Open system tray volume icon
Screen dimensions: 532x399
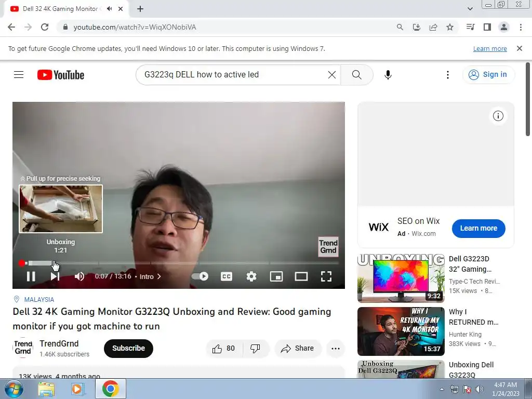point(480,389)
